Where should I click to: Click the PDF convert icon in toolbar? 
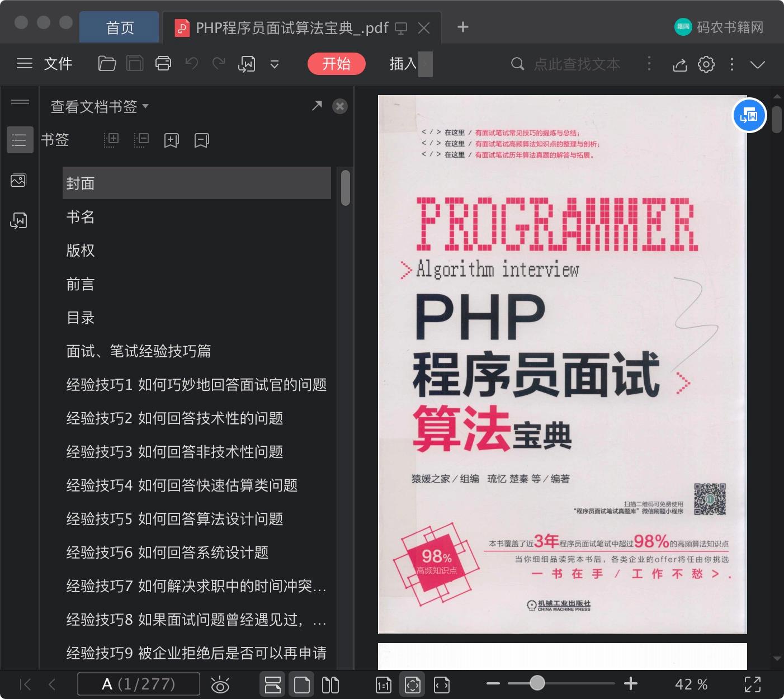pyautogui.click(x=247, y=64)
